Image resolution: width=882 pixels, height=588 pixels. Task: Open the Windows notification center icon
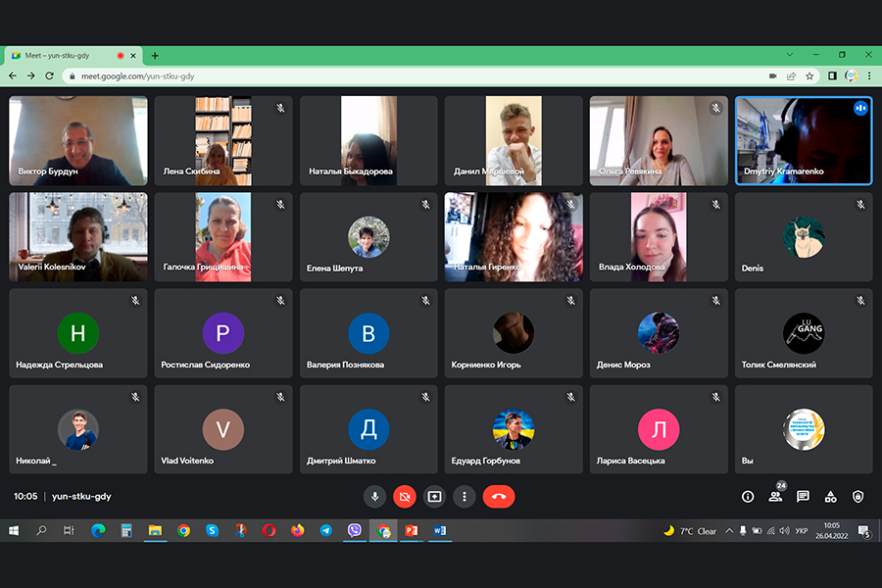click(x=864, y=530)
